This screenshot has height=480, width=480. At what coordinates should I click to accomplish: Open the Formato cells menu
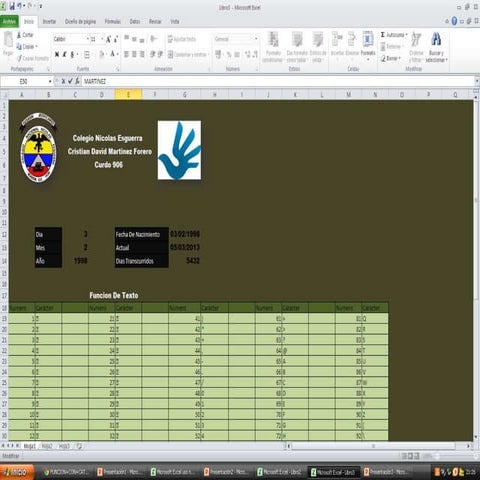(368, 45)
